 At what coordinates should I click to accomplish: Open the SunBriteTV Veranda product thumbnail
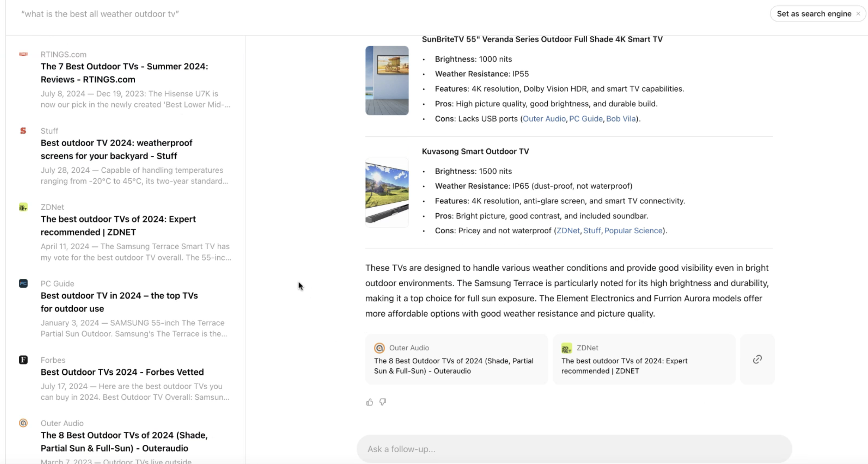pos(387,81)
